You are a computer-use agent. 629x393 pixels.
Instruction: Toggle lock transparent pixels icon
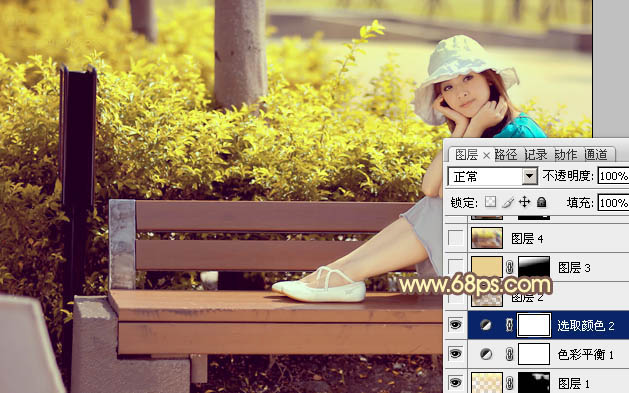490,202
